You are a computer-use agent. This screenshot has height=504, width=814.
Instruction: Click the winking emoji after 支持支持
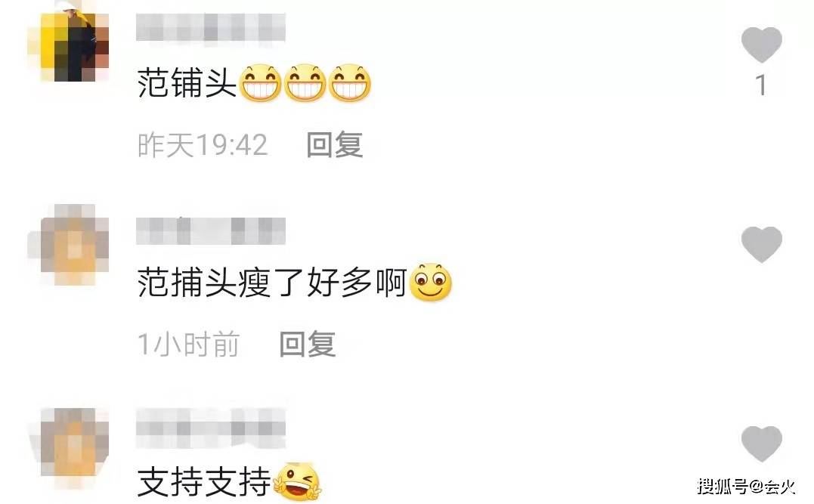pyautogui.click(x=297, y=481)
